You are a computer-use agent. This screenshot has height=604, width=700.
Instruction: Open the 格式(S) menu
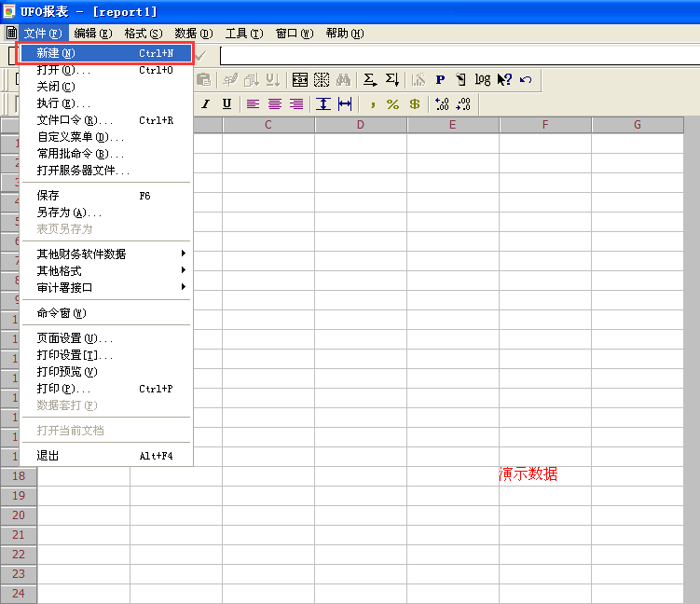click(x=144, y=34)
